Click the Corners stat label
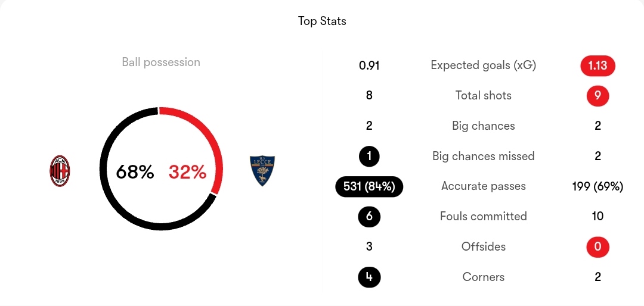Image resolution: width=644 pixels, height=306 pixels. pyautogui.click(x=484, y=277)
